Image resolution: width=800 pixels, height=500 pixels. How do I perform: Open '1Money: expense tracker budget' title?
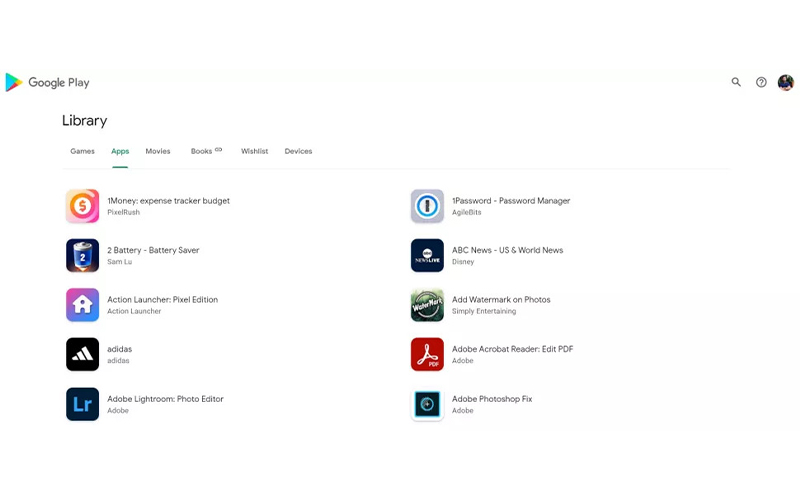coord(168,201)
